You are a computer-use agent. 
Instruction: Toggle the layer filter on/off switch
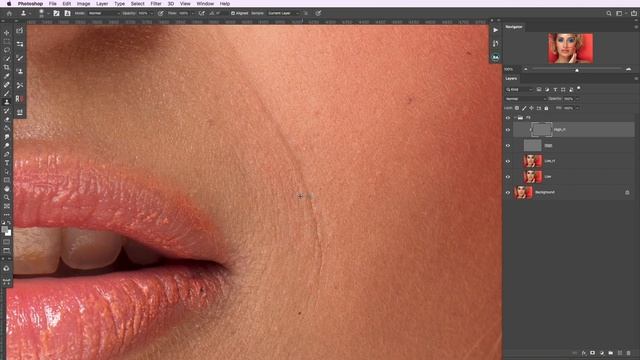click(579, 89)
